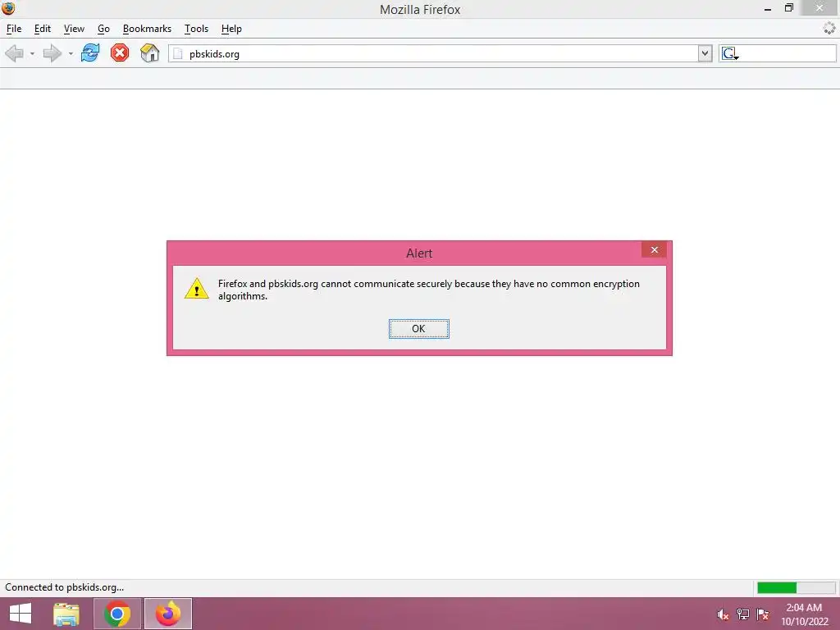
Task: Go to the Home page icon
Action: coord(149,53)
